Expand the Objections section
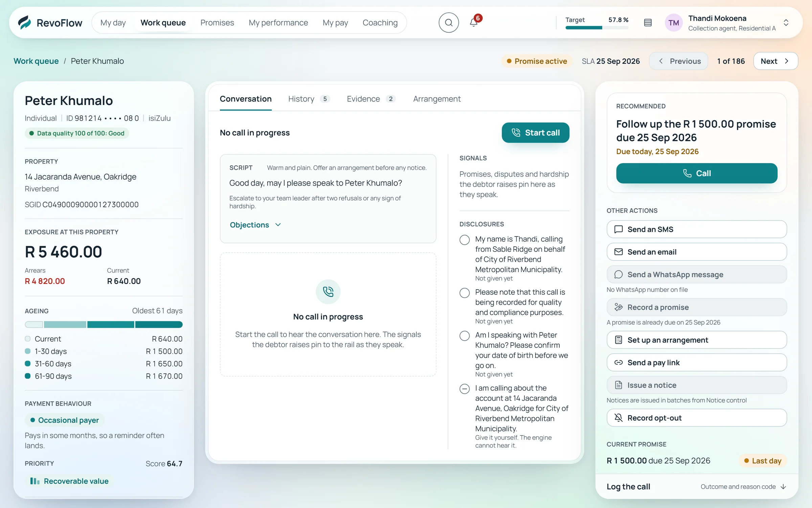Viewport: 812px width, 508px height. pyautogui.click(x=255, y=225)
